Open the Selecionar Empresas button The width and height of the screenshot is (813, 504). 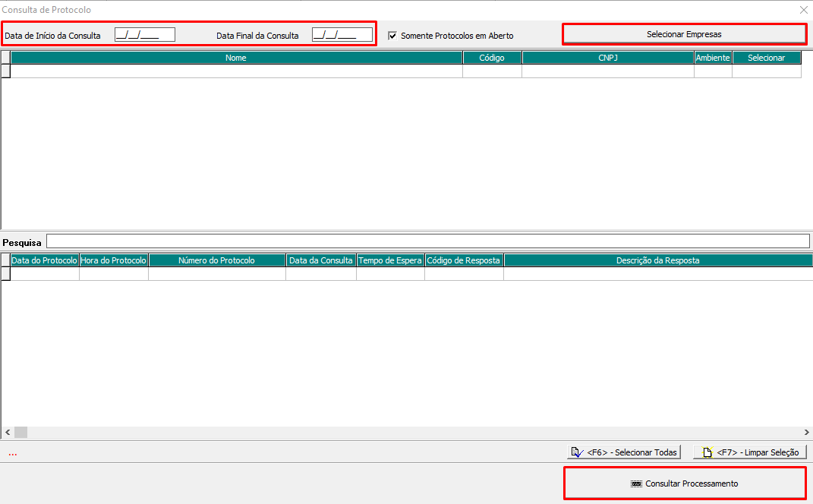(684, 34)
